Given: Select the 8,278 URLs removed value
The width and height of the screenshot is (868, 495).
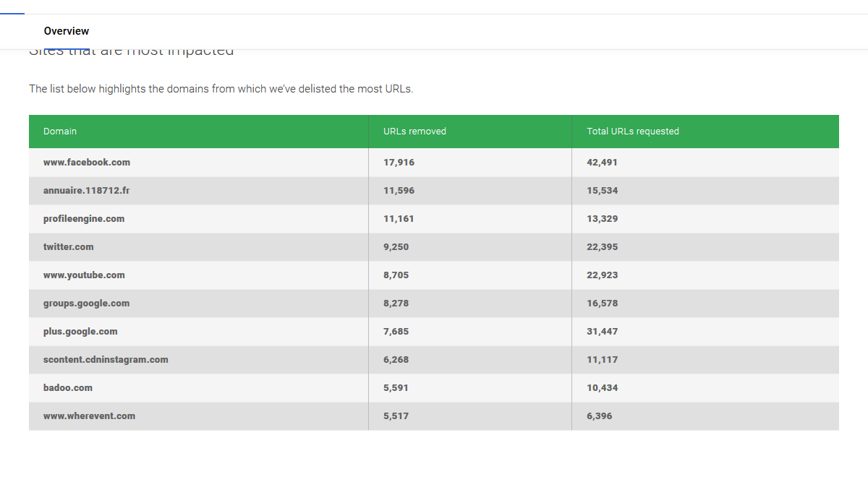Looking at the screenshot, I should pyautogui.click(x=396, y=304).
